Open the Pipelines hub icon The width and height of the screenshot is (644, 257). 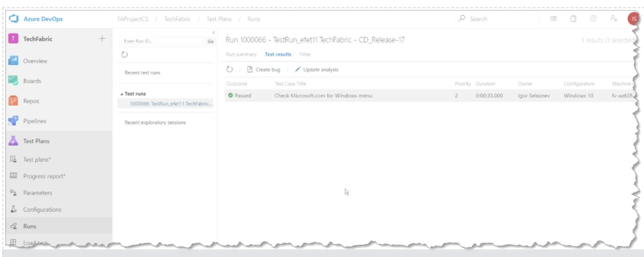pos(13,121)
